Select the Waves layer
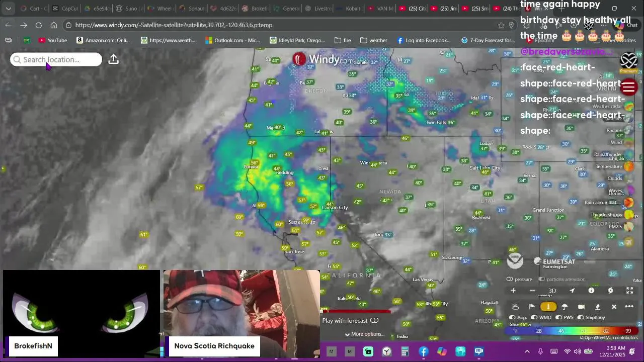The image size is (644, 362). tap(629, 191)
